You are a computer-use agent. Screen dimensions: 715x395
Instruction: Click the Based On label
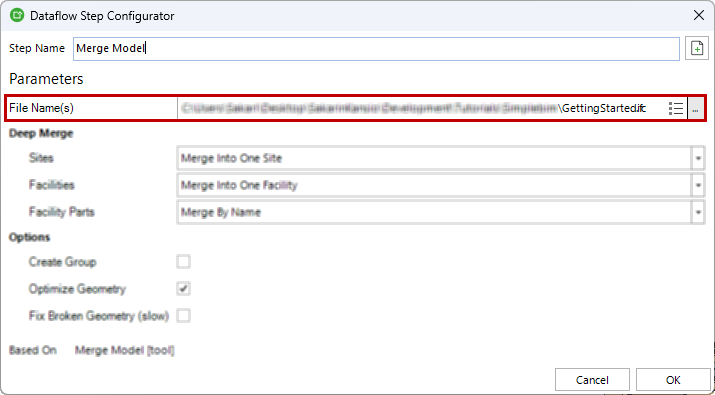coord(33,350)
